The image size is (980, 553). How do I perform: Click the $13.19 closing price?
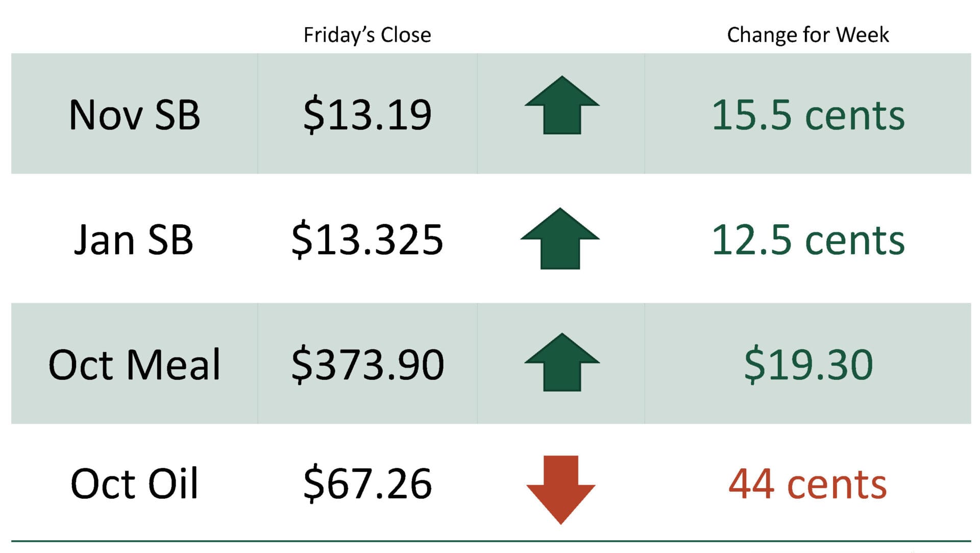(x=367, y=115)
